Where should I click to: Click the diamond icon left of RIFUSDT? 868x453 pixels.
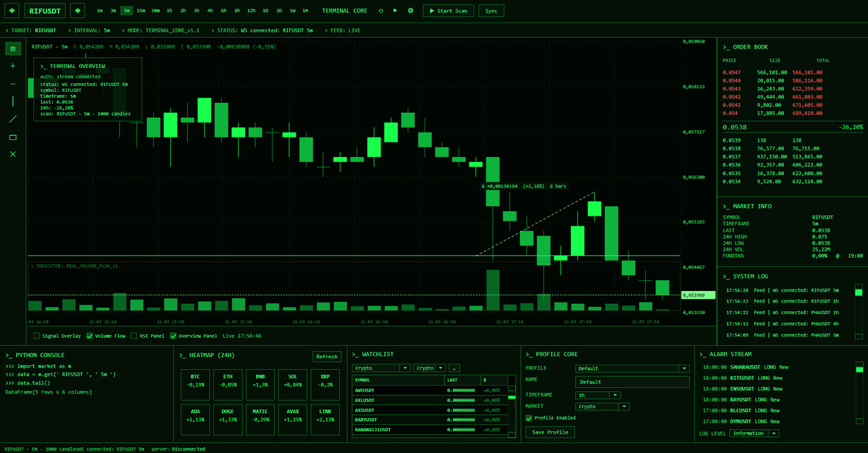coord(11,11)
